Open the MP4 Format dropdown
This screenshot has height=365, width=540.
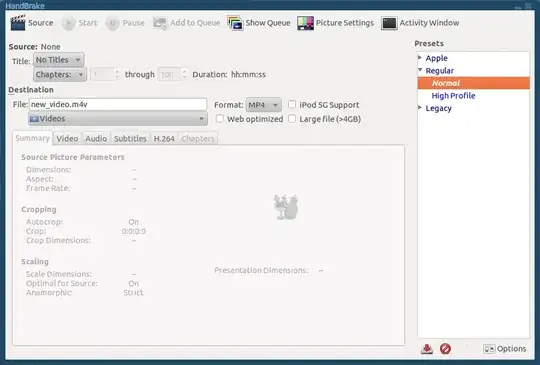(x=263, y=105)
